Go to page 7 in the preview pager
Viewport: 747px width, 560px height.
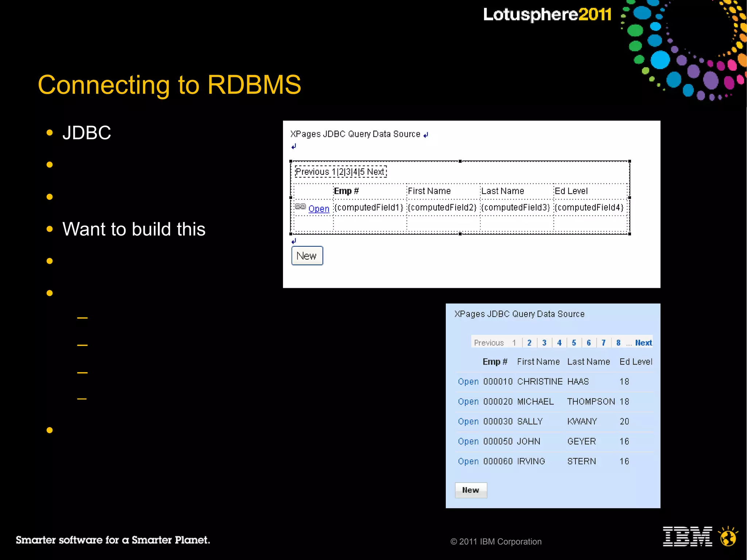[x=603, y=343]
